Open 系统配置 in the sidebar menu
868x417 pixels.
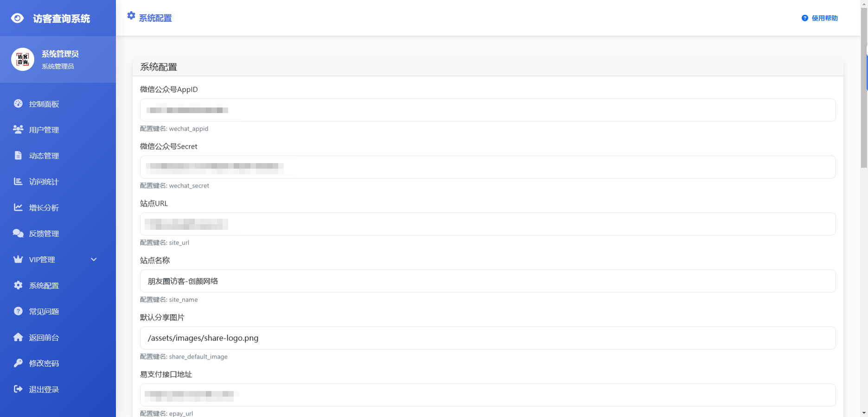coord(44,285)
